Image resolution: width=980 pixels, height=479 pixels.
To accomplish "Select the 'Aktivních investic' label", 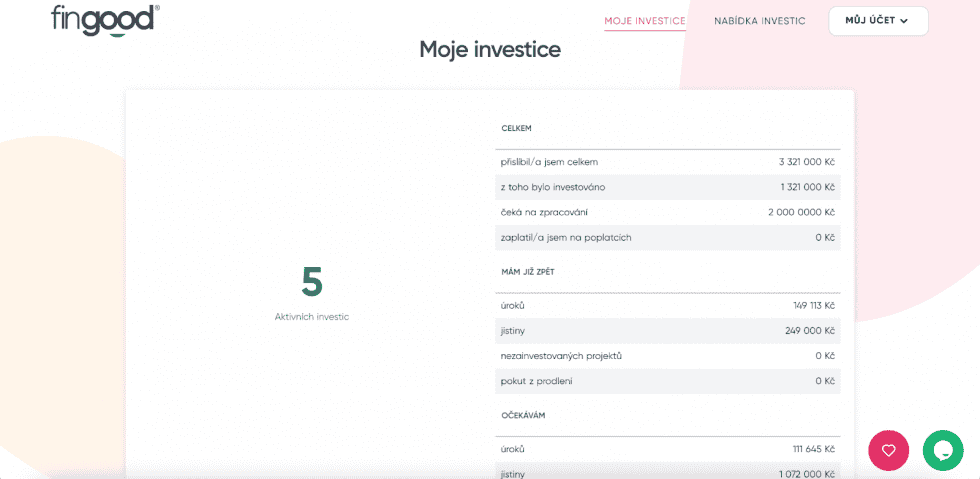I will tap(312, 316).
